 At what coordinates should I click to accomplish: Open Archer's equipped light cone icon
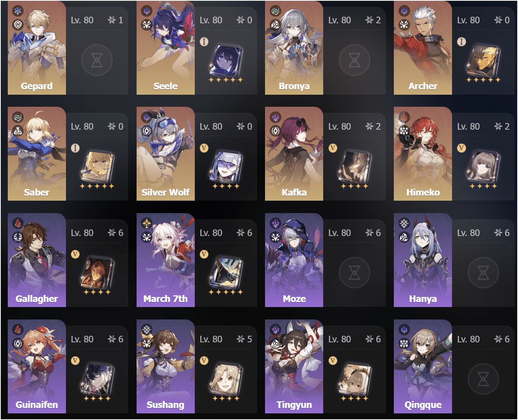pos(483,60)
